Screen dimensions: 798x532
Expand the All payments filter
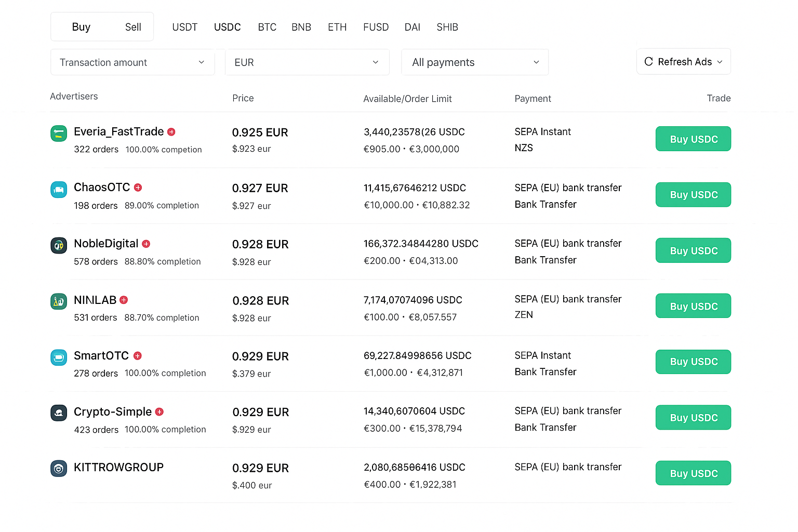pyautogui.click(x=475, y=62)
